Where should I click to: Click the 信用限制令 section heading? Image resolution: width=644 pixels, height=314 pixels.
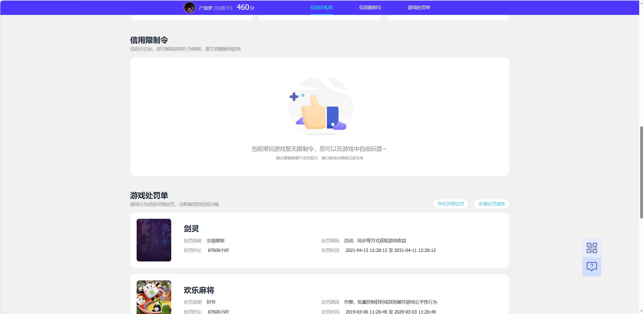(149, 40)
